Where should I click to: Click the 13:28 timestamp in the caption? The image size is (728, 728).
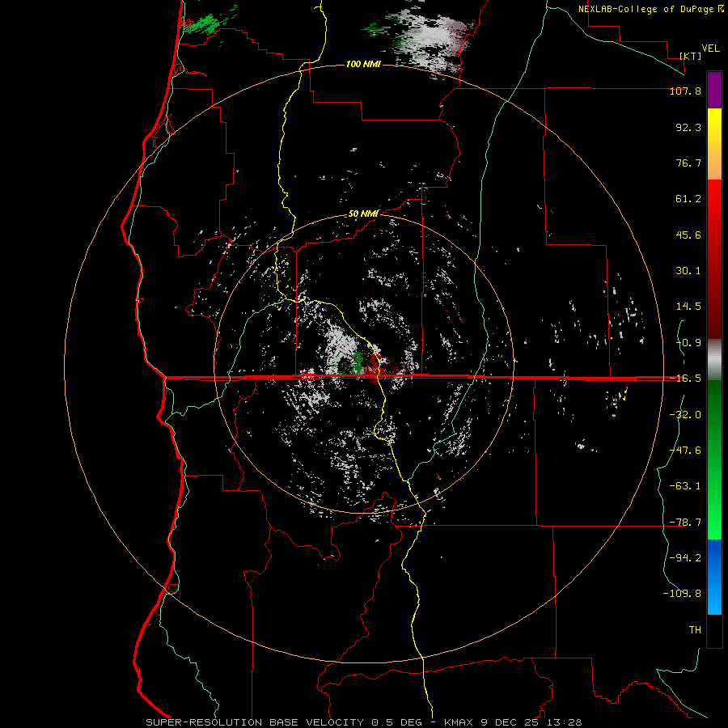[x=564, y=722]
